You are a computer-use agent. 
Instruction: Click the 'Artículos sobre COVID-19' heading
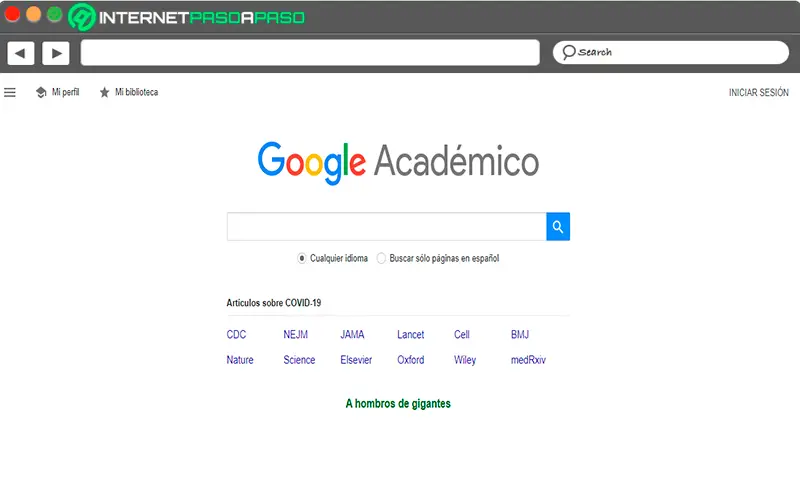(273, 303)
